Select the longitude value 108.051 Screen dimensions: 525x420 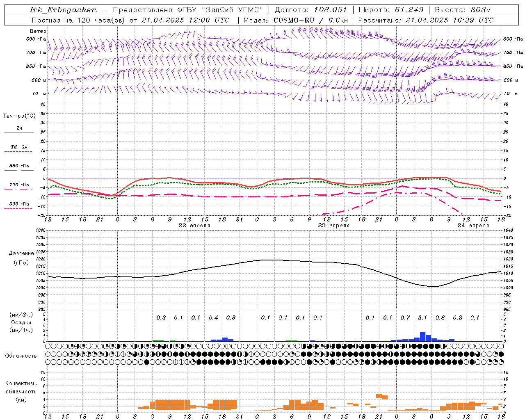coord(331,10)
